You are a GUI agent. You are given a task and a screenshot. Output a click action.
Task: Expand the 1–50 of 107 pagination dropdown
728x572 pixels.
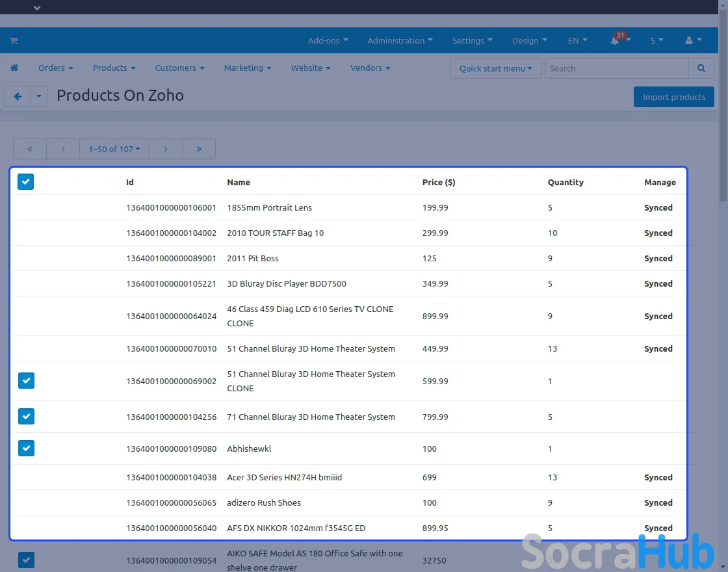click(114, 149)
